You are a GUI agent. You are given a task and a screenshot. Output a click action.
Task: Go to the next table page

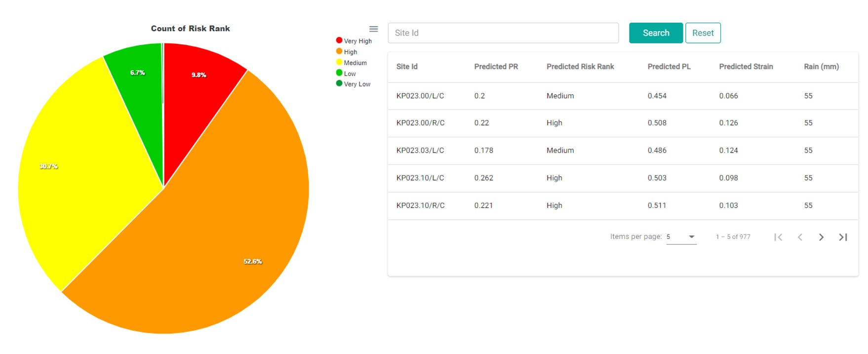[821, 237]
